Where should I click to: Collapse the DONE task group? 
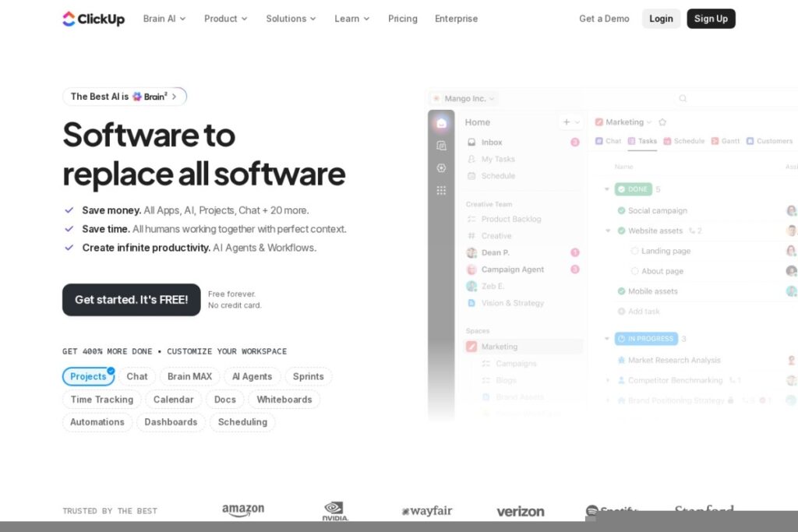point(606,189)
